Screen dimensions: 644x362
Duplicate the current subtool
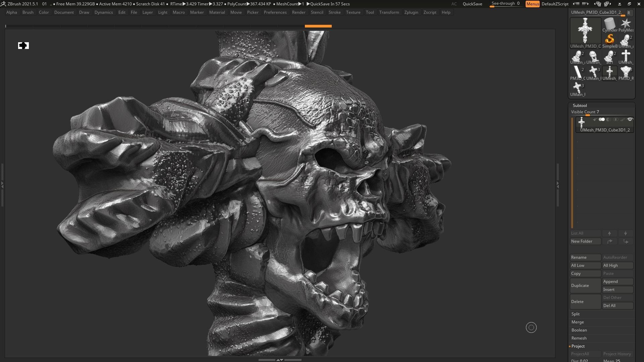pos(585,286)
